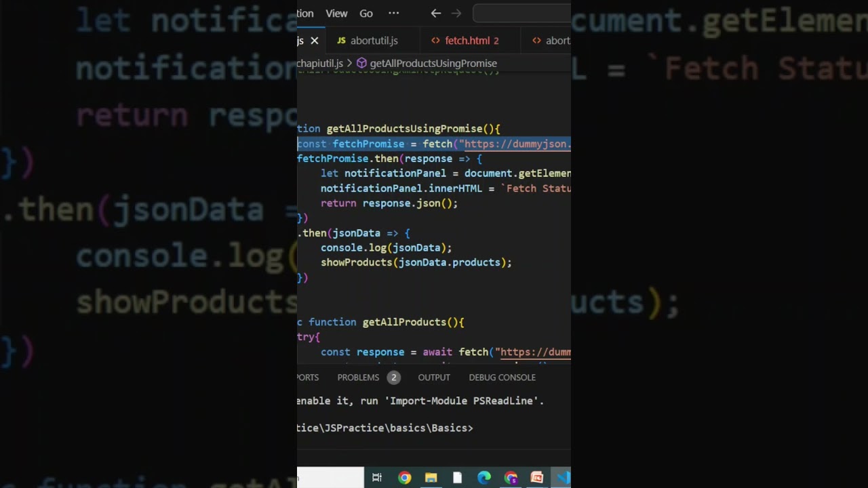This screenshot has height=488, width=868.
Task: Click 'const response = await fetch' line
Action: 446,352
